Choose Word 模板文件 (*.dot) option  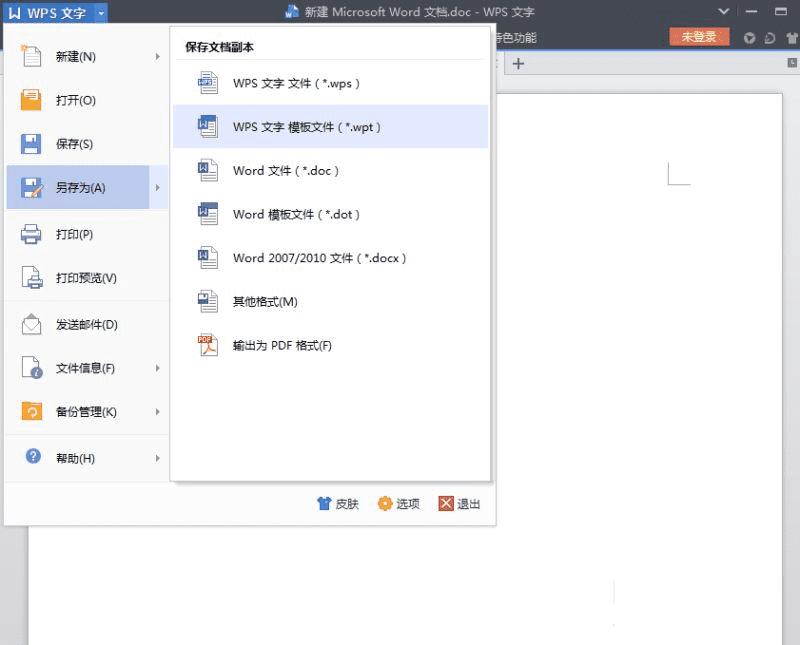coord(331,214)
